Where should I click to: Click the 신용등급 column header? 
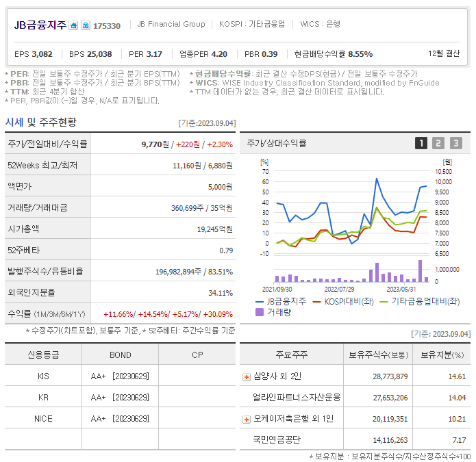tap(43, 355)
